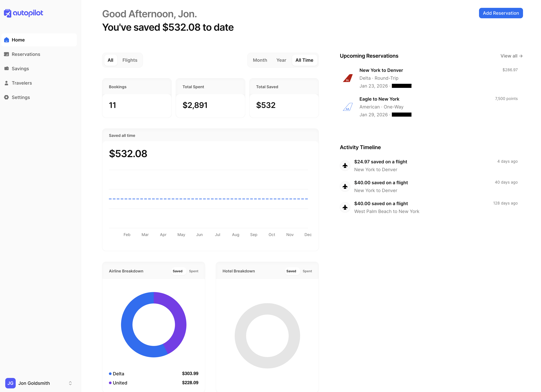Click the autopilot logo icon
Screen dimensions: 541x392
[8, 13]
